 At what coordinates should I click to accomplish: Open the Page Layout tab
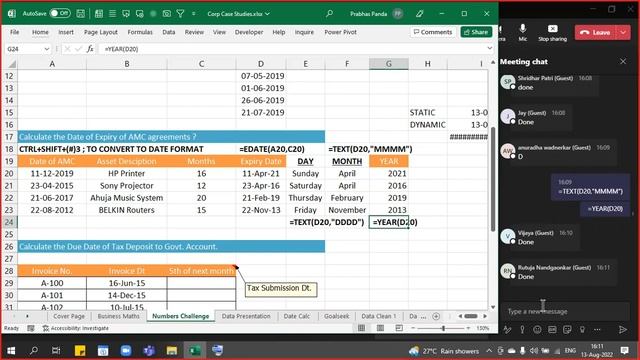pos(100,32)
